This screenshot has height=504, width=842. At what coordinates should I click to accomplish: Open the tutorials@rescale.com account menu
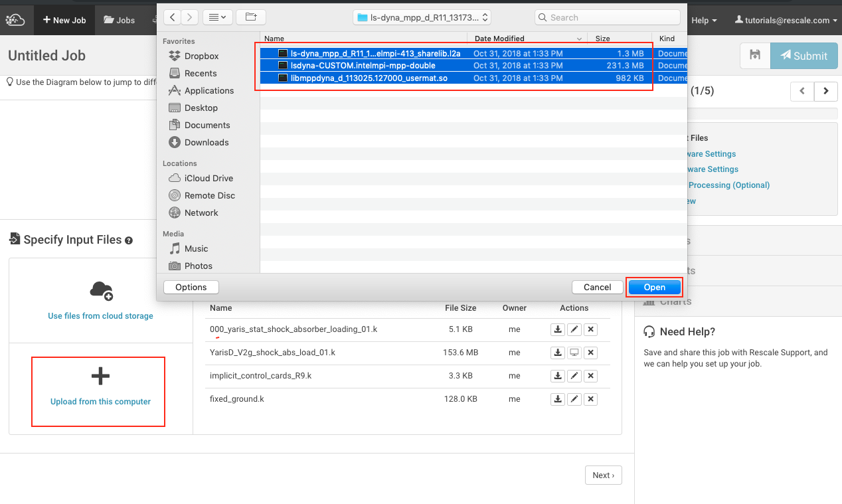coord(786,21)
